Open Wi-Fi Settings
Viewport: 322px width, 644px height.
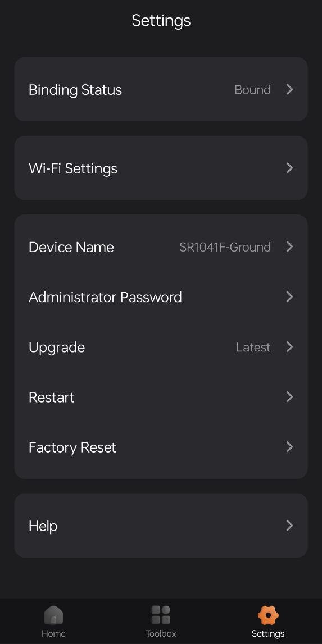click(161, 168)
